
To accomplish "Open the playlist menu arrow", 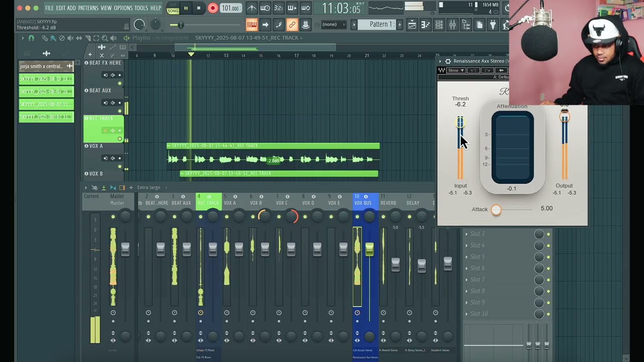I will click(x=23, y=38).
